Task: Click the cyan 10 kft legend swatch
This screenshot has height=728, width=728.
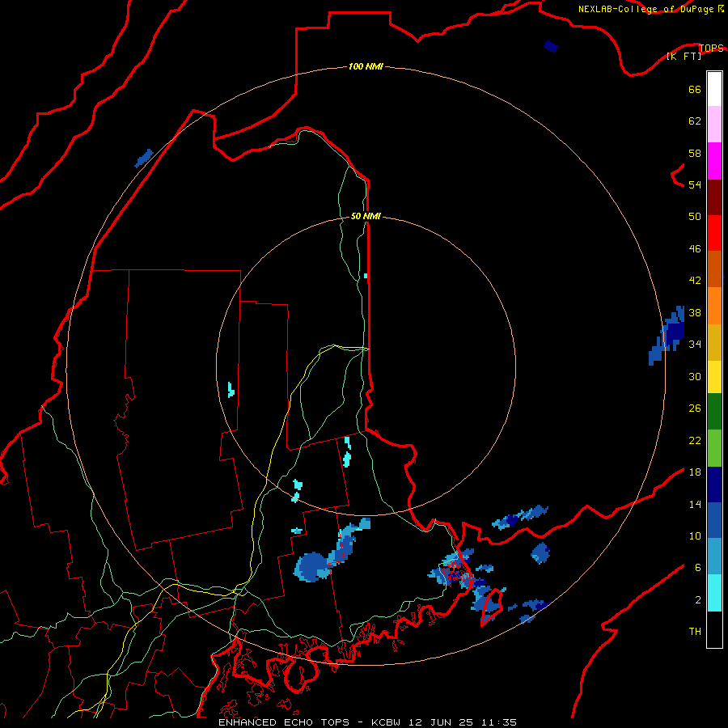Action: coord(714,593)
